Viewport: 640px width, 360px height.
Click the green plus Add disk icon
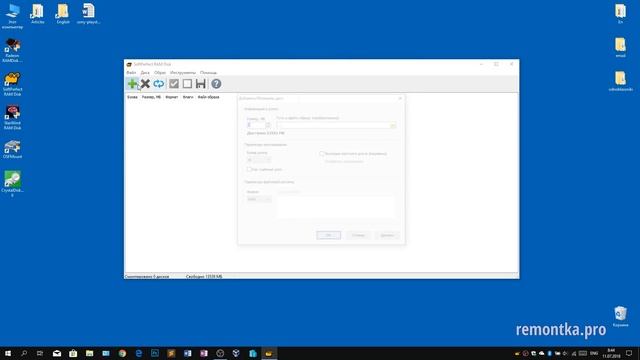pos(132,84)
